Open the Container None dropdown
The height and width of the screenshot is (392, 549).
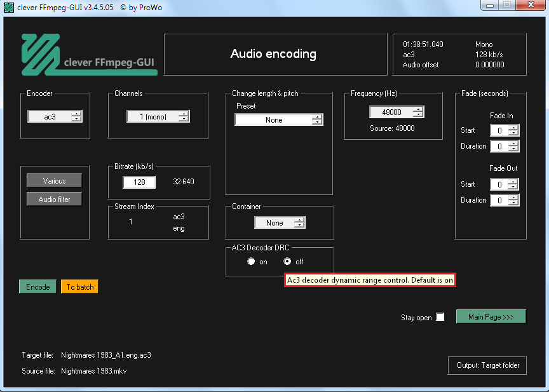(280, 222)
